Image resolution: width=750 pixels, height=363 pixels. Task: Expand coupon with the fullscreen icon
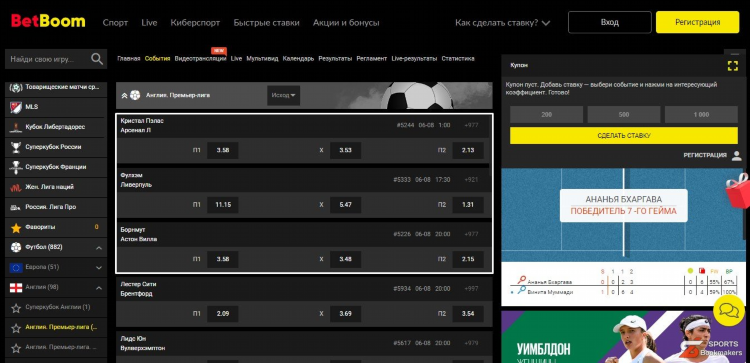point(732,66)
